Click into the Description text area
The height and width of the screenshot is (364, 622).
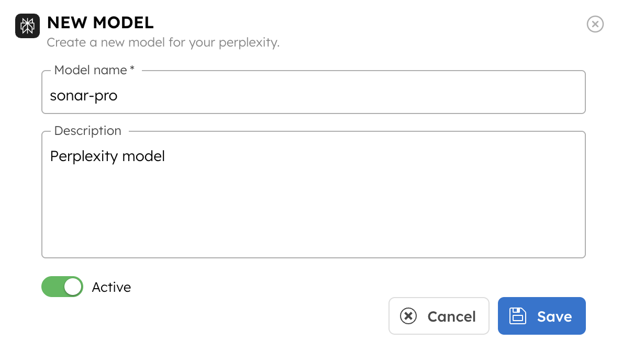click(313, 199)
